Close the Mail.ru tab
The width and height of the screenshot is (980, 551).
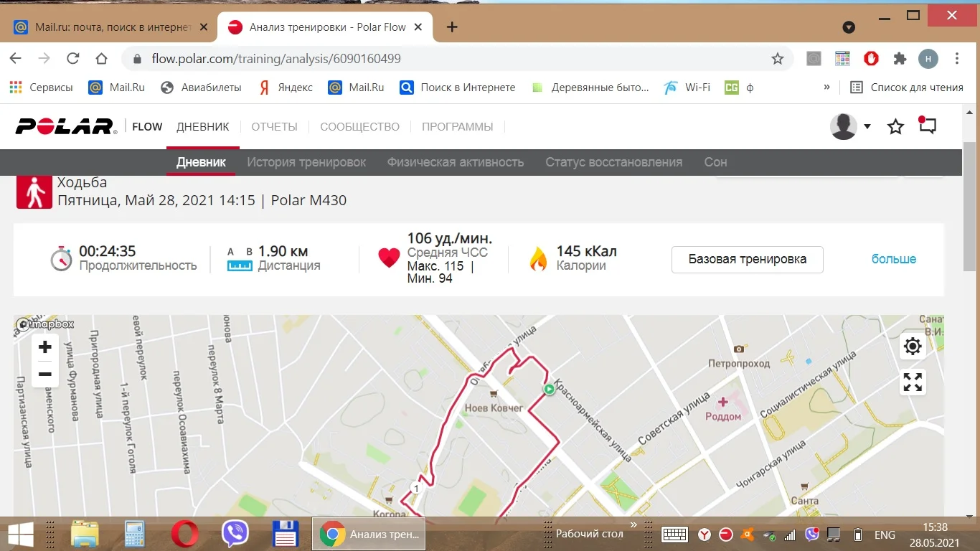pos(204,27)
